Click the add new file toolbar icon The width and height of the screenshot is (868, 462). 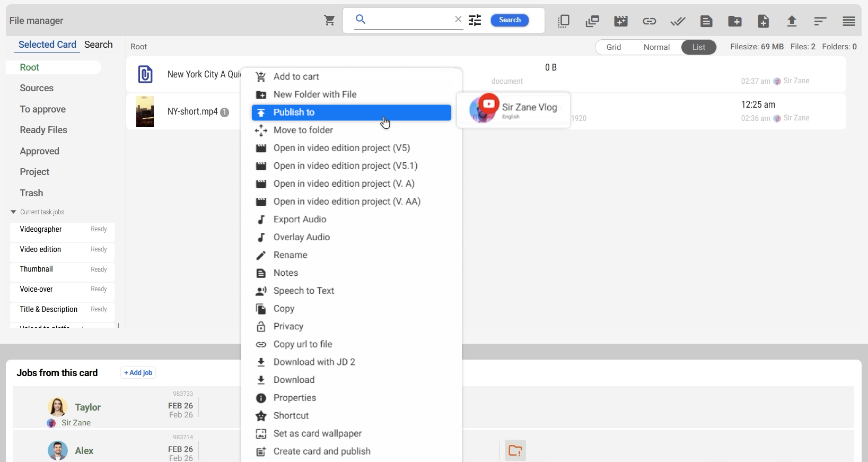coord(764,21)
